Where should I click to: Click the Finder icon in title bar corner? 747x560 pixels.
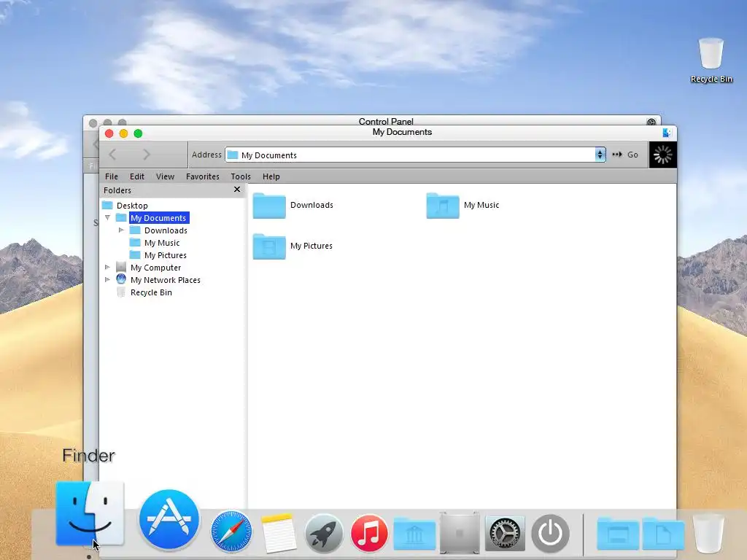[667, 133]
